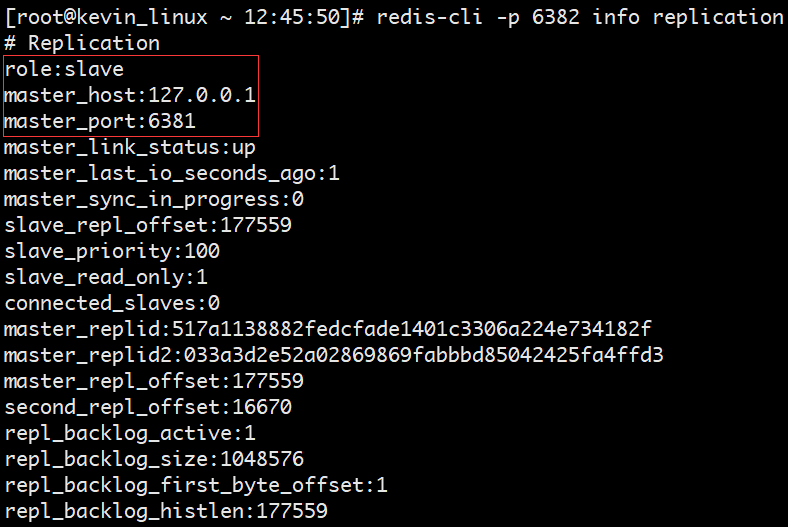
Task: Select the role:slave line
Action: tap(64, 69)
